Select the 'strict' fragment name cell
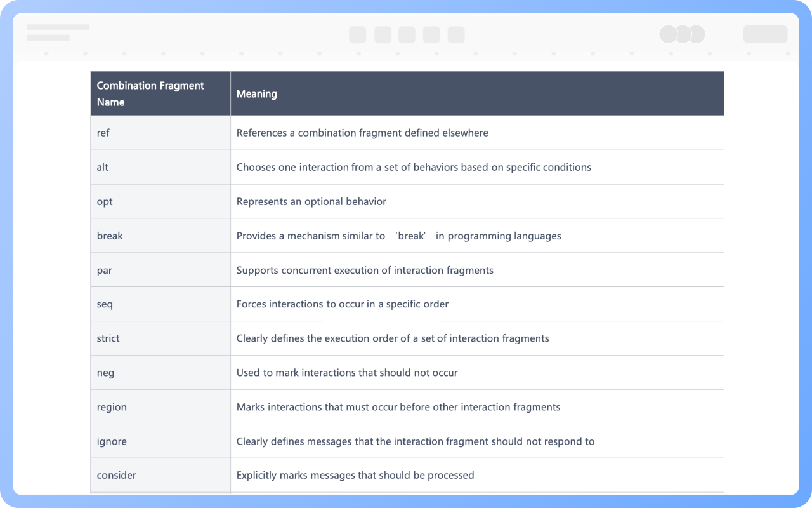The width and height of the screenshot is (812, 508). click(x=160, y=338)
